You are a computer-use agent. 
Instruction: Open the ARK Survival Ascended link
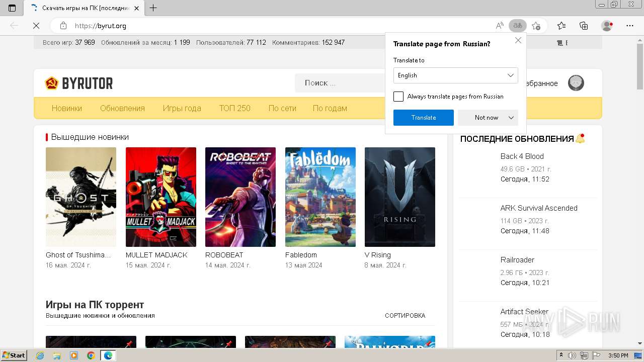pyautogui.click(x=539, y=208)
